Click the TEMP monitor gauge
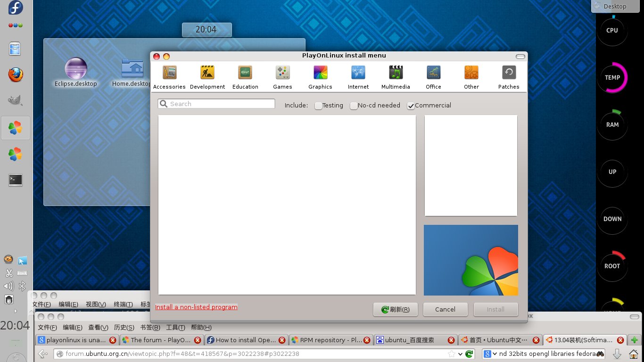The height and width of the screenshot is (362, 644). [612, 77]
